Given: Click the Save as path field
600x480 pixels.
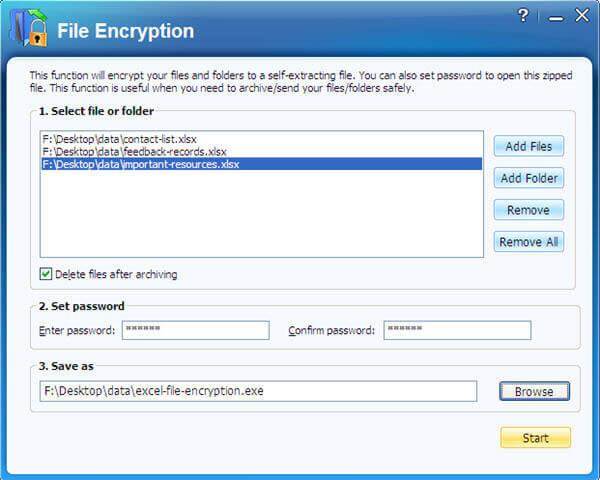Looking at the screenshot, I should pos(258,391).
